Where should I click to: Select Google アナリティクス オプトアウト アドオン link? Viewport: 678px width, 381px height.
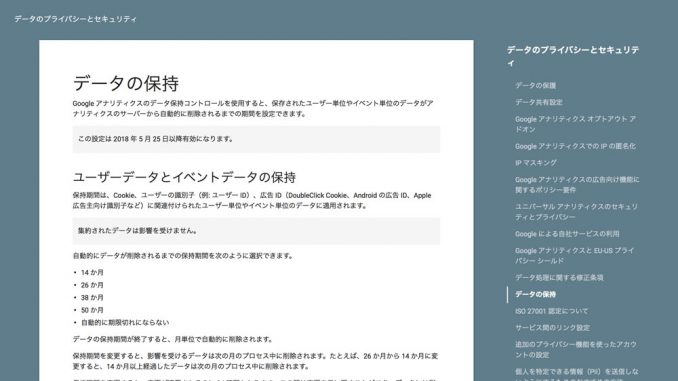(x=575, y=124)
